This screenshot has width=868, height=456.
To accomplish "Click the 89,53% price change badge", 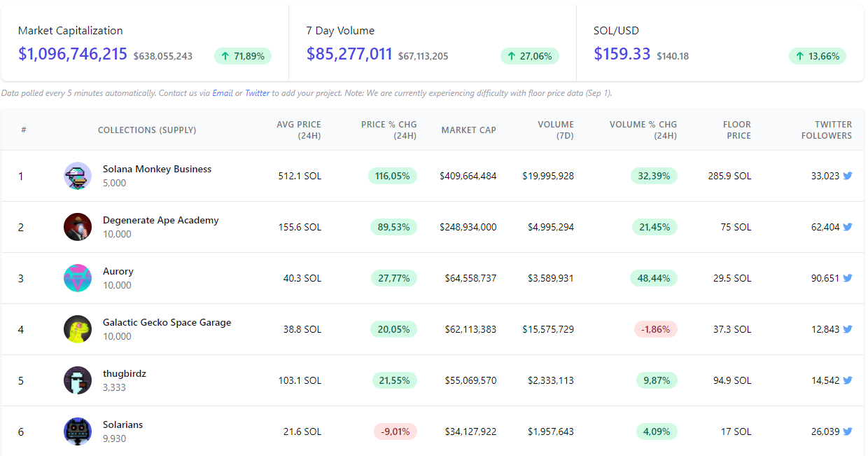I will [394, 227].
